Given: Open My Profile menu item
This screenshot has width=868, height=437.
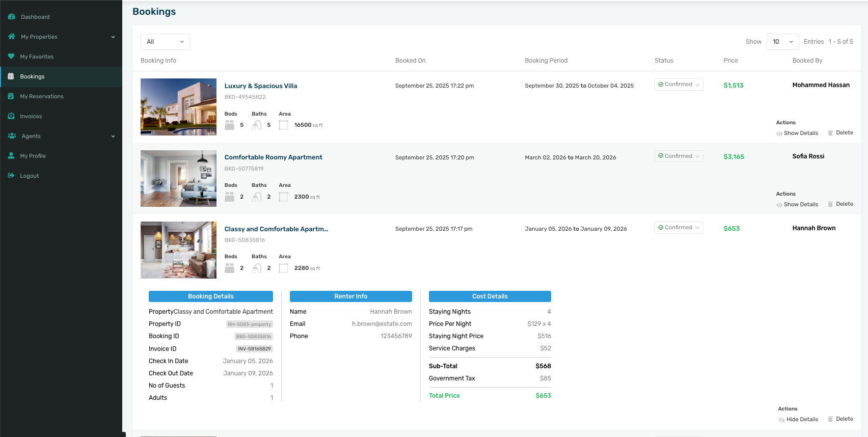Looking at the screenshot, I should click(x=33, y=156).
